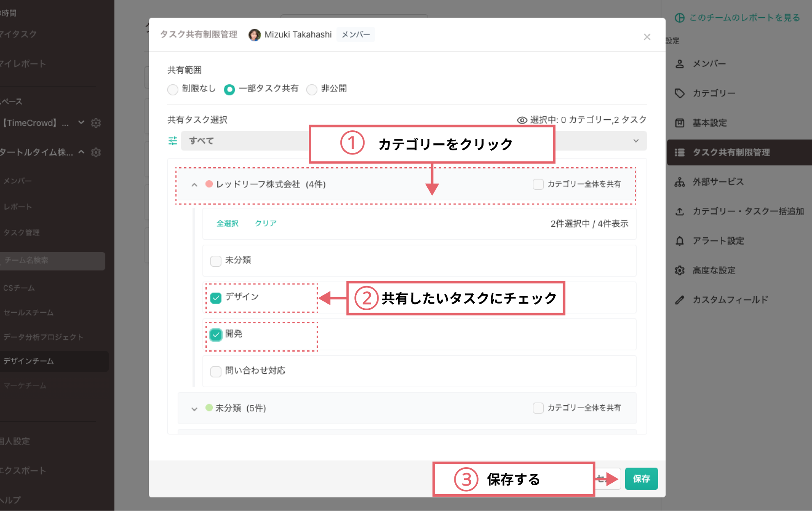Viewport: 812px width, 511px height.
Task: Open 高度な設定 in settings menu
Action: [714, 270]
